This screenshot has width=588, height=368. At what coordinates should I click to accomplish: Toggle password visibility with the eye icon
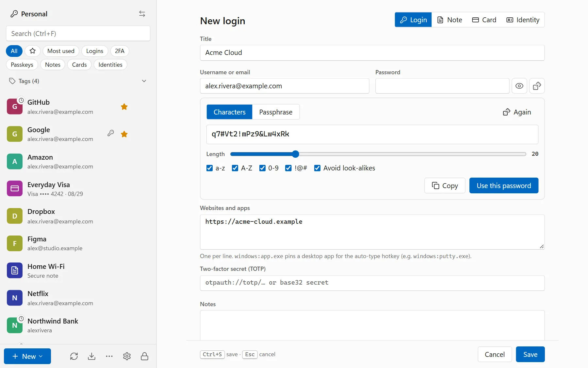pos(519,86)
